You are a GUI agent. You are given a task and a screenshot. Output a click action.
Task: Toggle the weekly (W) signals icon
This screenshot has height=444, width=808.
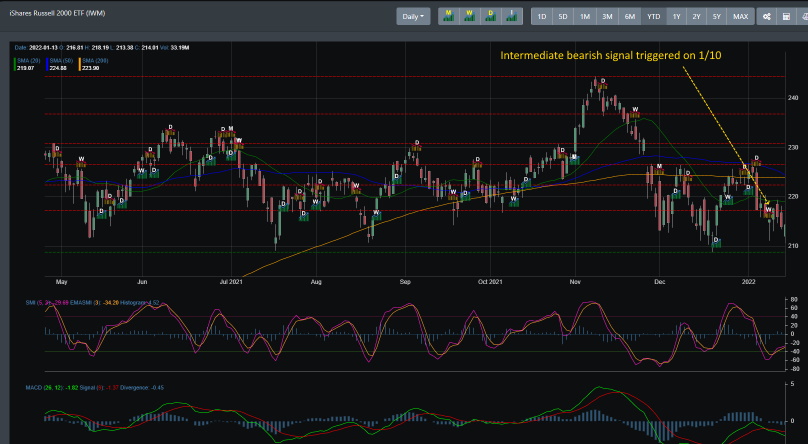[469, 16]
